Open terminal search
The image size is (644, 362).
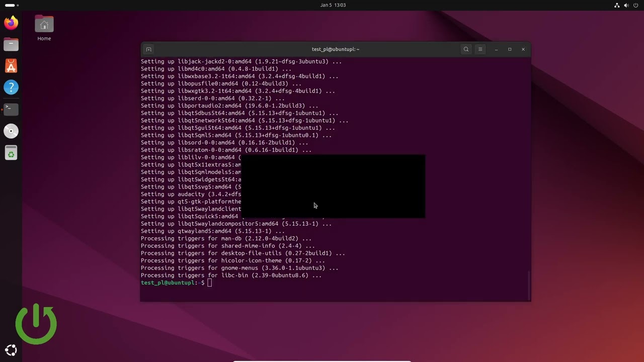coord(466,49)
